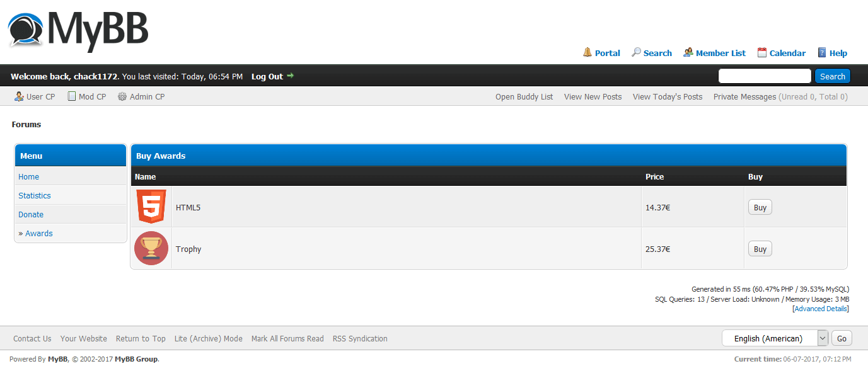This screenshot has height=371, width=868.
Task: Open Admin CP
Action: point(147,96)
